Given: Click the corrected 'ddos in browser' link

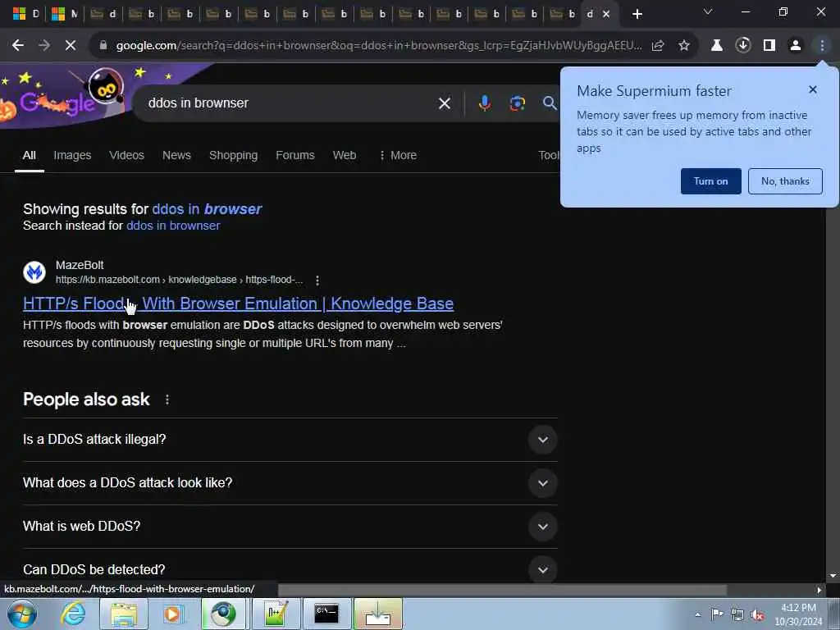Looking at the screenshot, I should coord(207,209).
